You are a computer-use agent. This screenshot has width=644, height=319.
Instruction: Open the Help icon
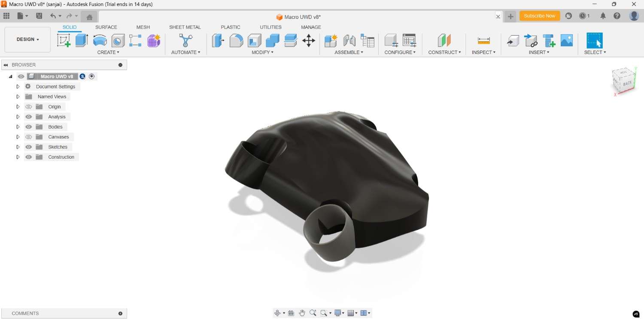tap(617, 16)
